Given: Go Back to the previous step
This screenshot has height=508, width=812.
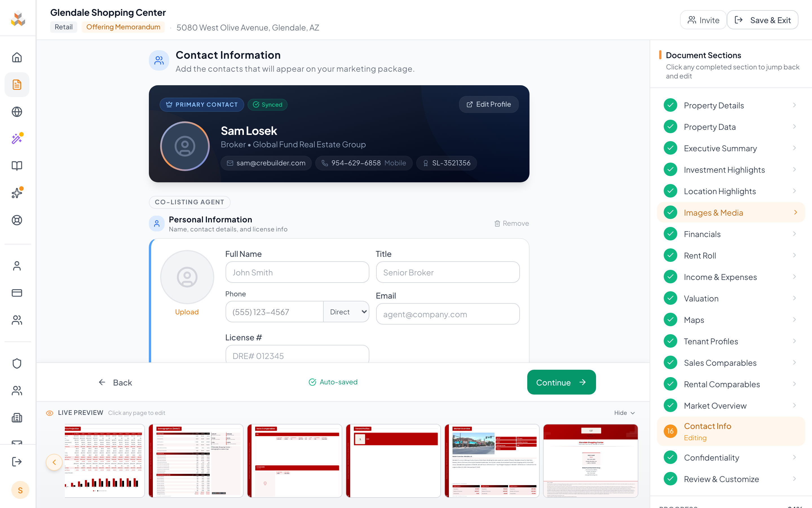Looking at the screenshot, I should click(x=115, y=382).
